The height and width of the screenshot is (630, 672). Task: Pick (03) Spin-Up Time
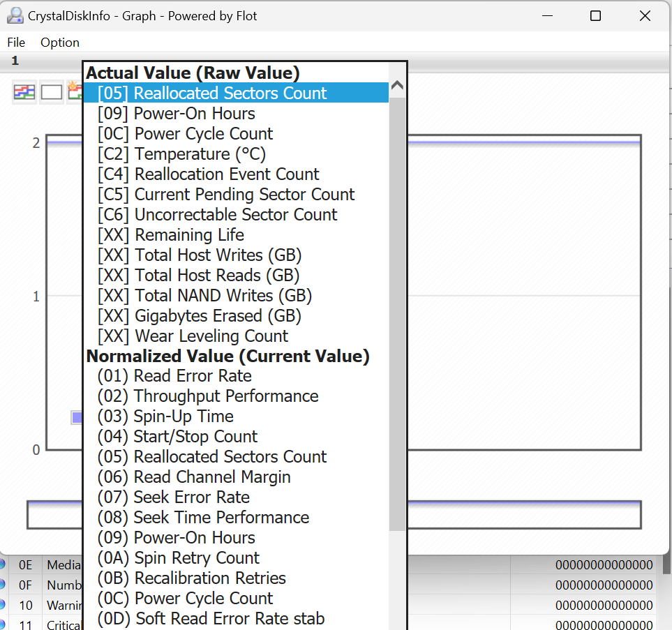click(236, 416)
